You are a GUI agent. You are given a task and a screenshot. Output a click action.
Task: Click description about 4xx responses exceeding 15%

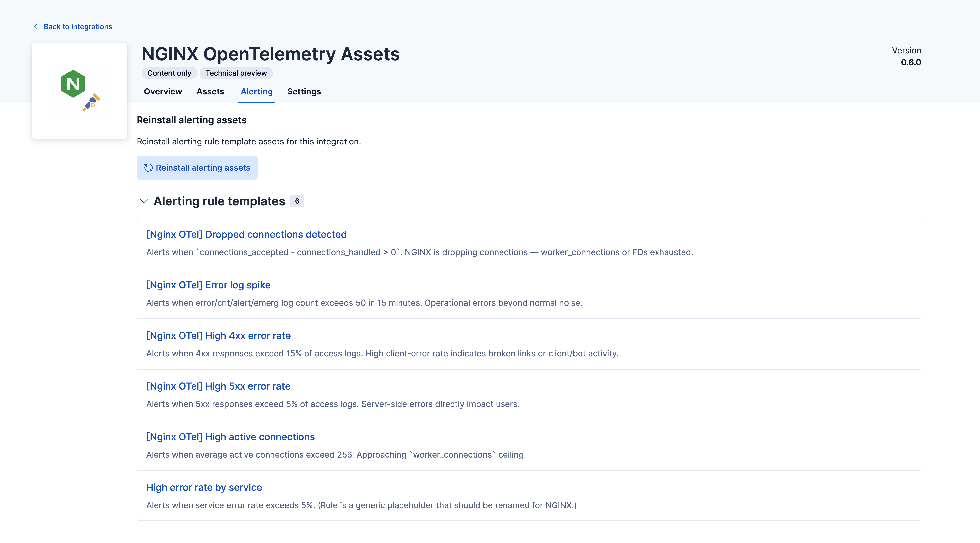[x=382, y=353]
